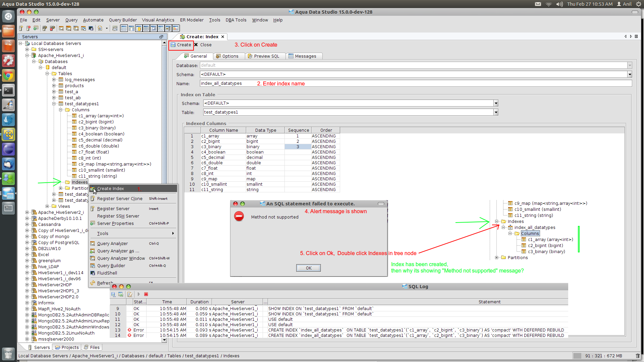
Task: Toggle the database cylinder panel button in toolbar
Action: 139,28
